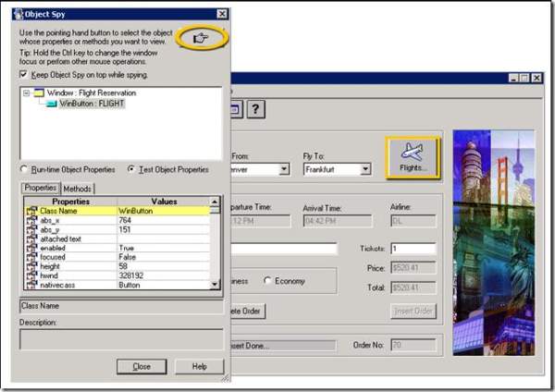The height and width of the screenshot is (392, 555).
Task: Select the abs_y property row
Action: [x=117, y=229]
